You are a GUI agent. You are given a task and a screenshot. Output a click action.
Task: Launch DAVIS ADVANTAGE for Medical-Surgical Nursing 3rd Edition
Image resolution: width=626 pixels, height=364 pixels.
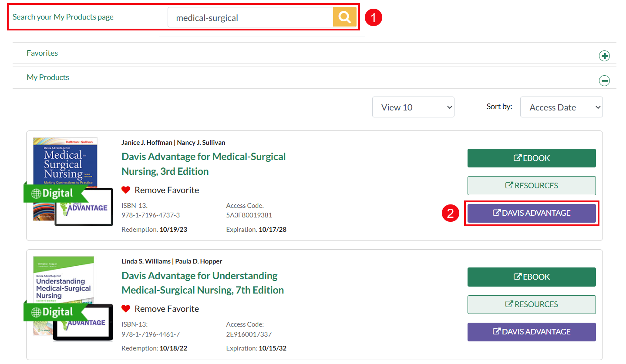tap(531, 213)
